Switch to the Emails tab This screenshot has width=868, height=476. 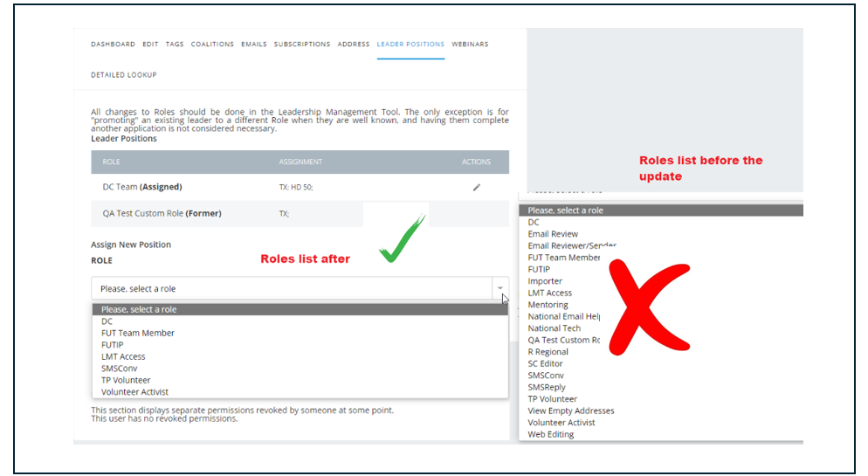pyautogui.click(x=254, y=44)
